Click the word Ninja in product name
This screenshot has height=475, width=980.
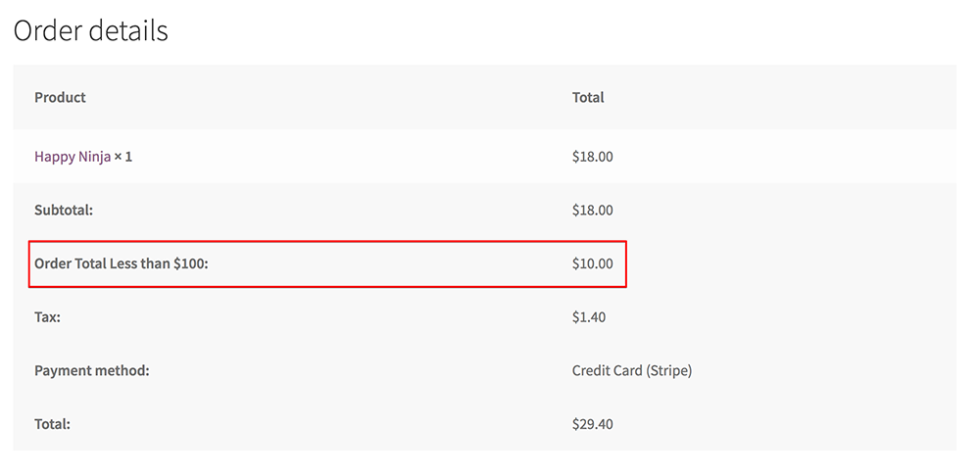94,157
